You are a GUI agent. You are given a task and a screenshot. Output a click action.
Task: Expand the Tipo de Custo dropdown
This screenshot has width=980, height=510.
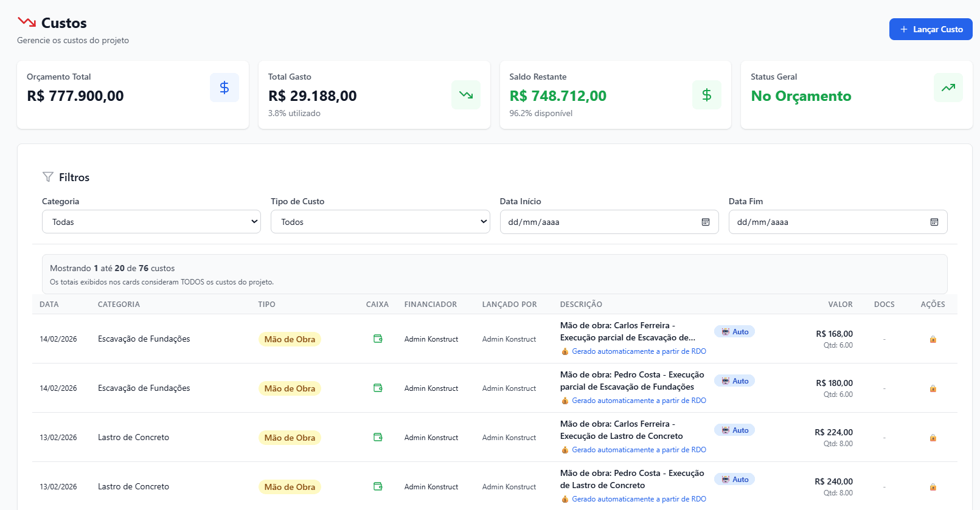pos(380,222)
